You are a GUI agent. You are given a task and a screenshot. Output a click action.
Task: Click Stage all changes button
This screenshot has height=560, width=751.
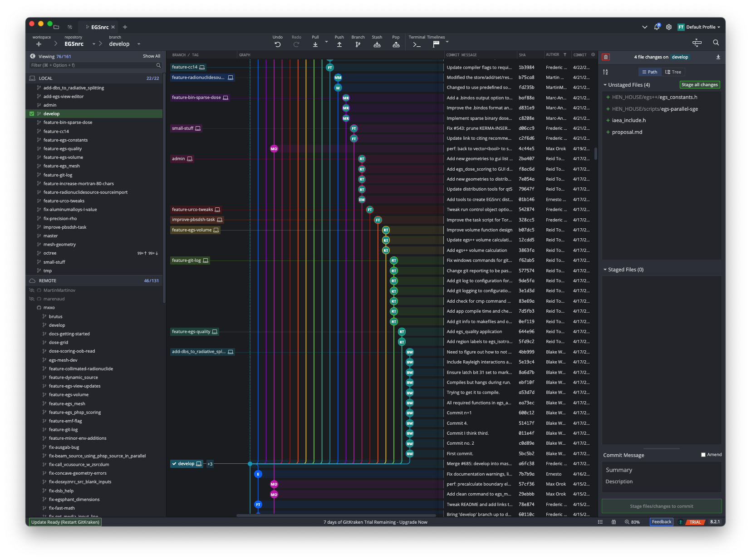tap(700, 85)
